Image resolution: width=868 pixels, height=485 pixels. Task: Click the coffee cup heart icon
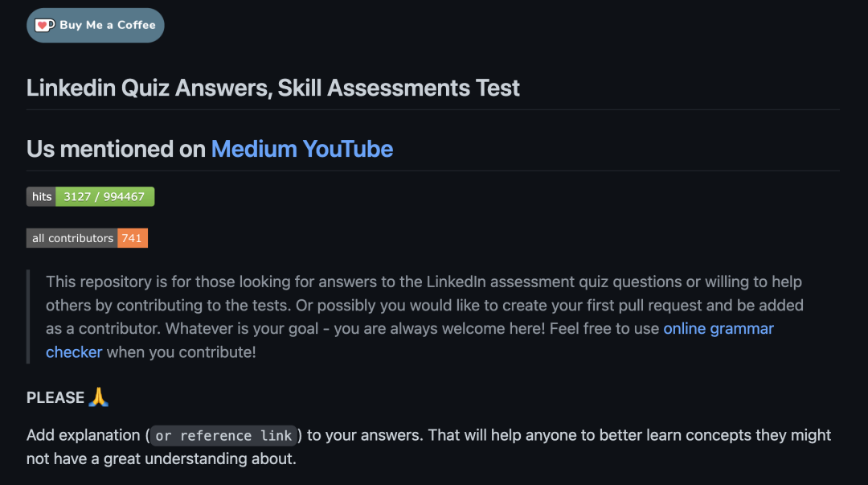pyautogui.click(x=44, y=25)
